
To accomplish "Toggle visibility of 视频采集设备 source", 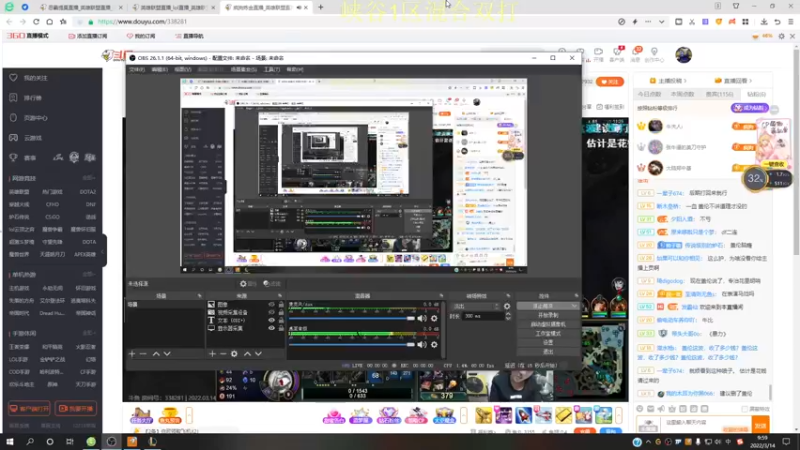I will point(271,312).
